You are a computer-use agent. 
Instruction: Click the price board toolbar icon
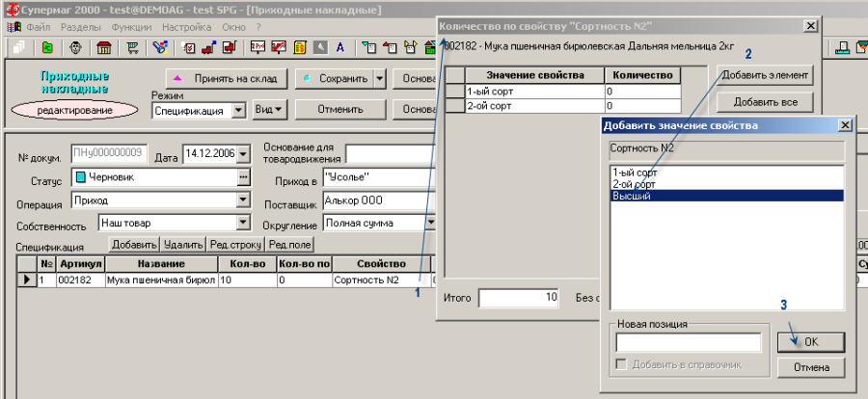[x=258, y=47]
